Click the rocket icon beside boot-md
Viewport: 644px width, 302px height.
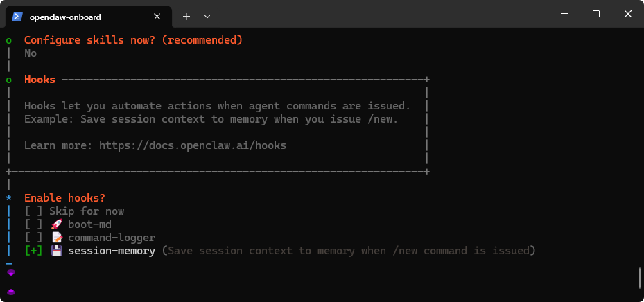(x=57, y=224)
